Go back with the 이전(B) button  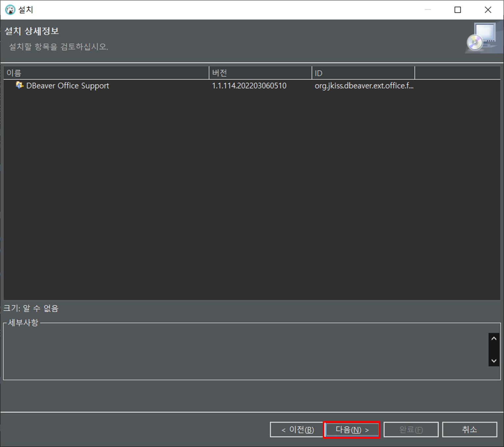tap(296, 430)
